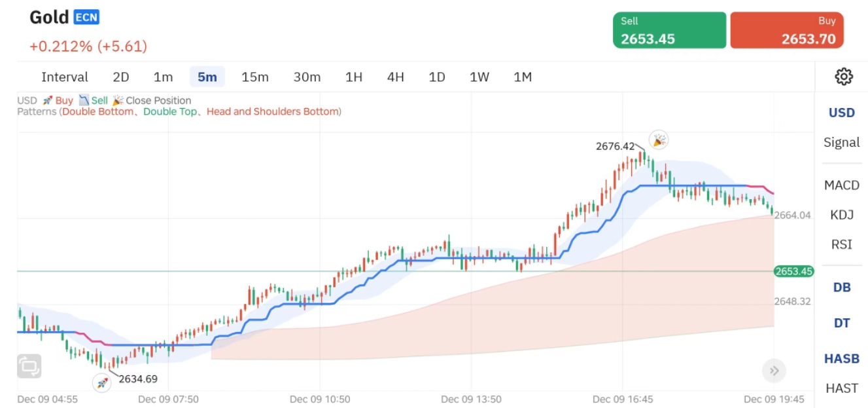Enable the HAST pattern option
Viewport: 868px width, 408px height.
[841, 388]
